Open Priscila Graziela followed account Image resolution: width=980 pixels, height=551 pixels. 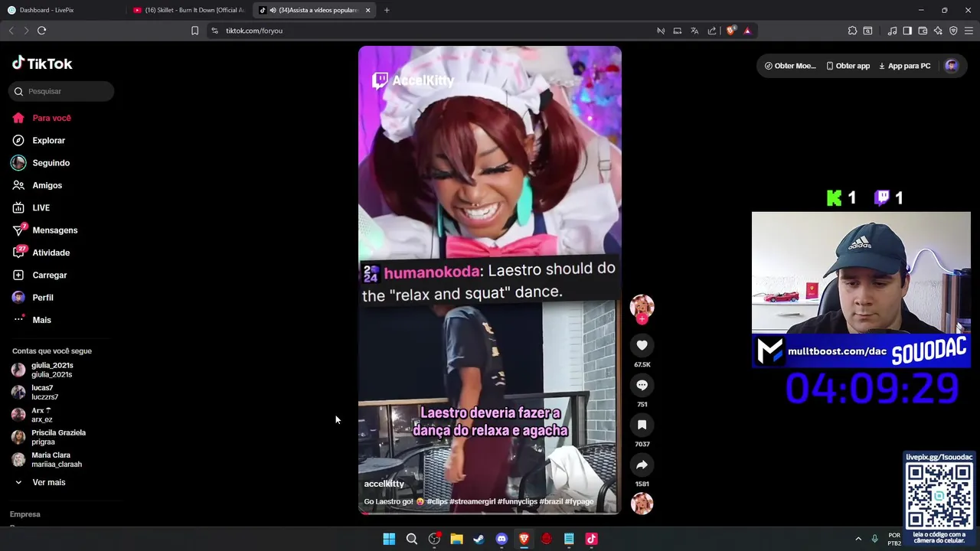49,437
